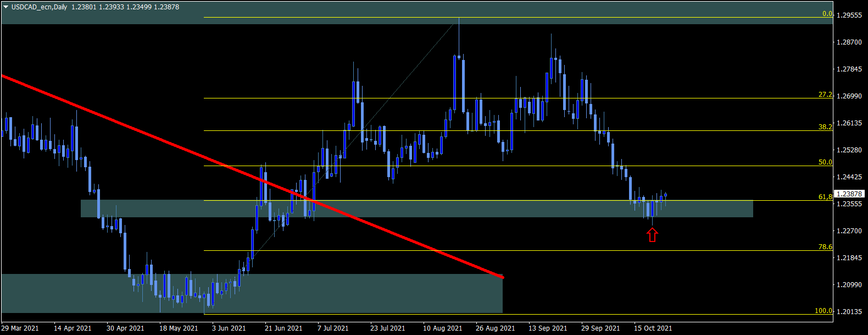Click the 29 Sep 2021 date label
This screenshot has height=335, width=868.
point(600,328)
